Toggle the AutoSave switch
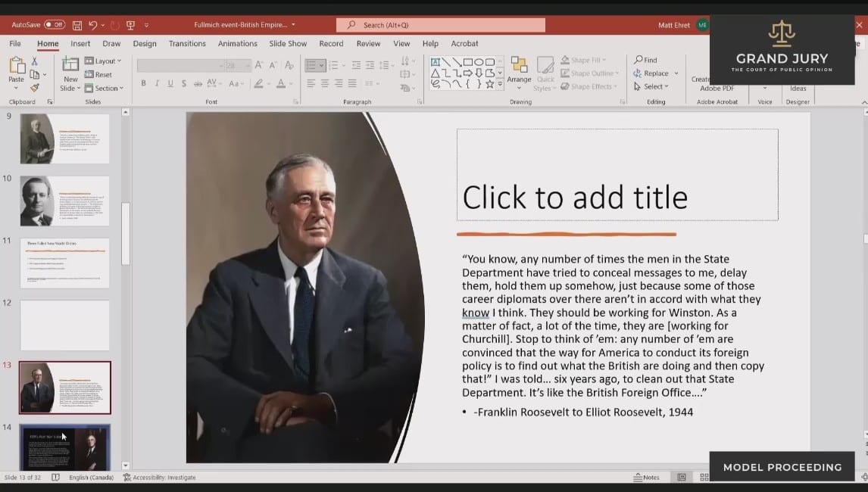 coord(55,25)
